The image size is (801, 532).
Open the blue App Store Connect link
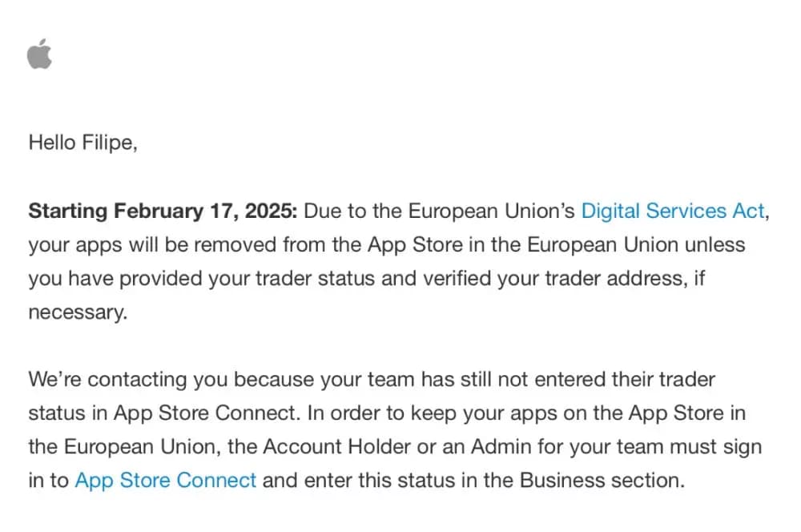[165, 481]
